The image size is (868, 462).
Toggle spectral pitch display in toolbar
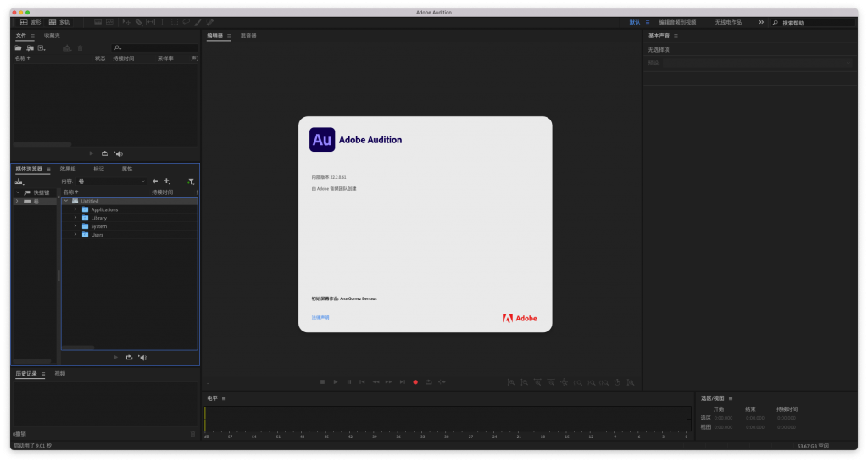109,22
